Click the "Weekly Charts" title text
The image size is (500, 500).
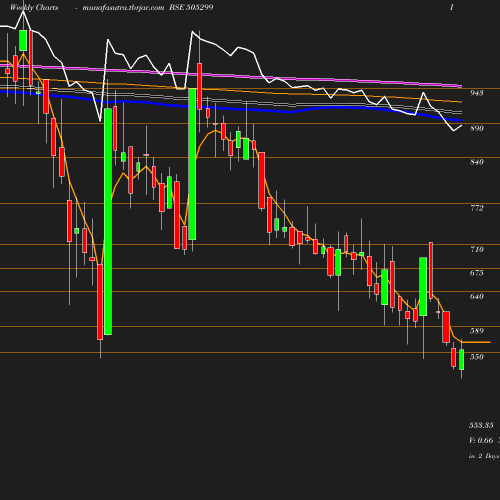[34, 7]
